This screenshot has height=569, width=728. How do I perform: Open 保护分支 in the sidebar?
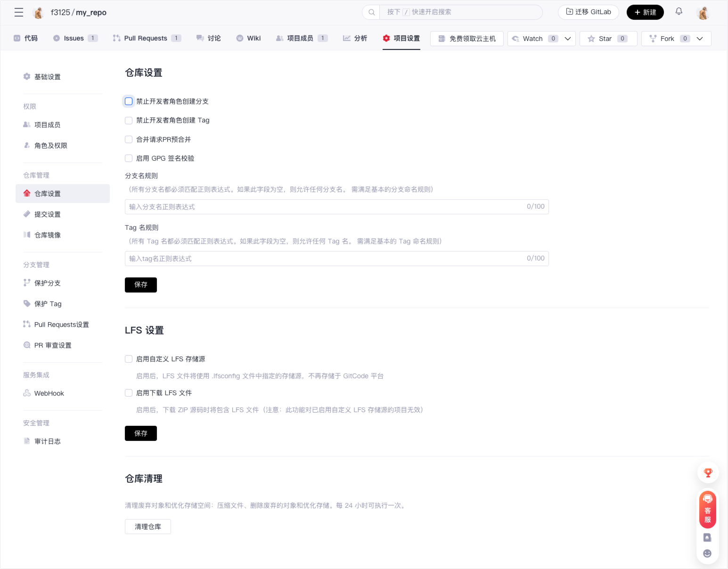(47, 283)
